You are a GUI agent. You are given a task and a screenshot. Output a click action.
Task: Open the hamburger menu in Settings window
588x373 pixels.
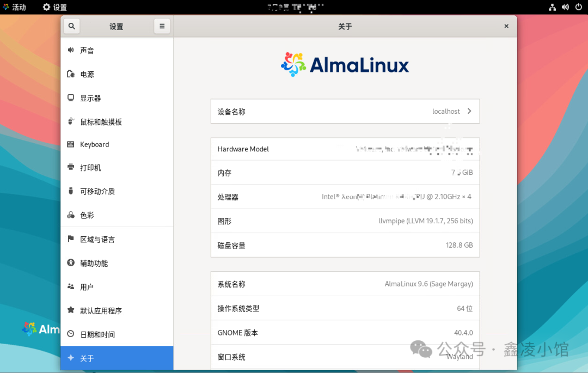point(162,26)
